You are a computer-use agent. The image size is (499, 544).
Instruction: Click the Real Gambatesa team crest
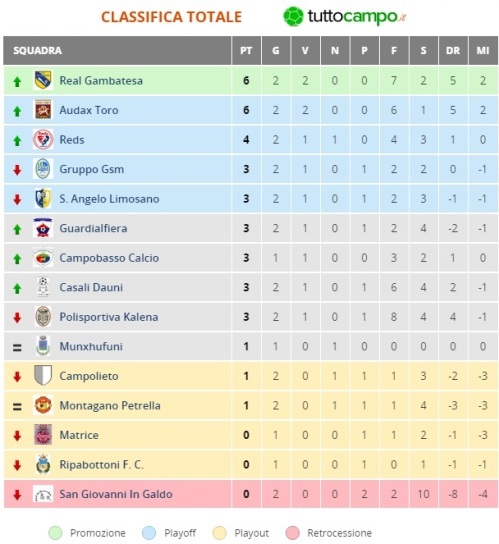point(43,80)
